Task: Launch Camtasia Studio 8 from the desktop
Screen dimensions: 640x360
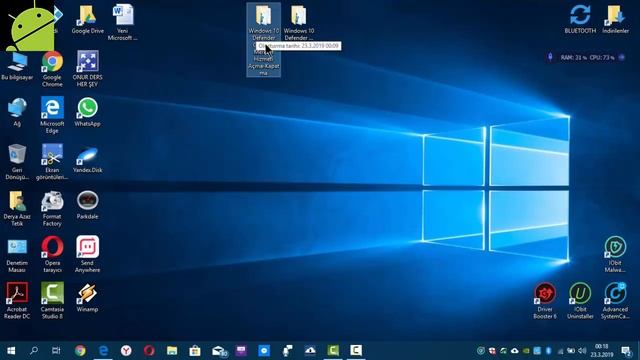Action: click(52, 301)
